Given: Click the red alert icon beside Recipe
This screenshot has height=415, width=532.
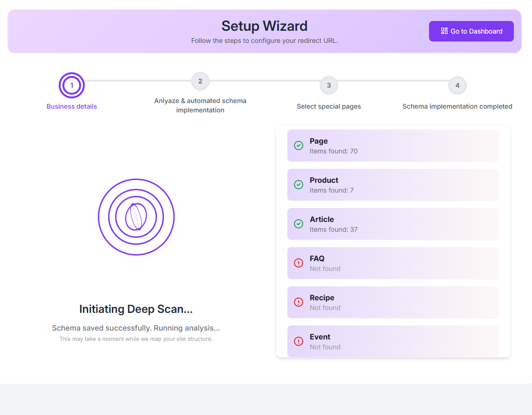Looking at the screenshot, I should [299, 302].
